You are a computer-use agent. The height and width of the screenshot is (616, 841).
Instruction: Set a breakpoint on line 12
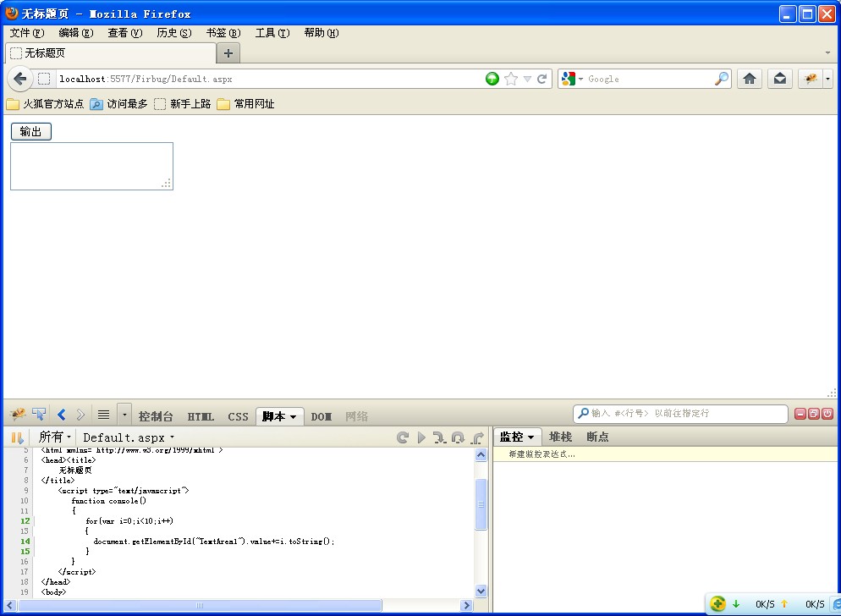[x=25, y=520]
